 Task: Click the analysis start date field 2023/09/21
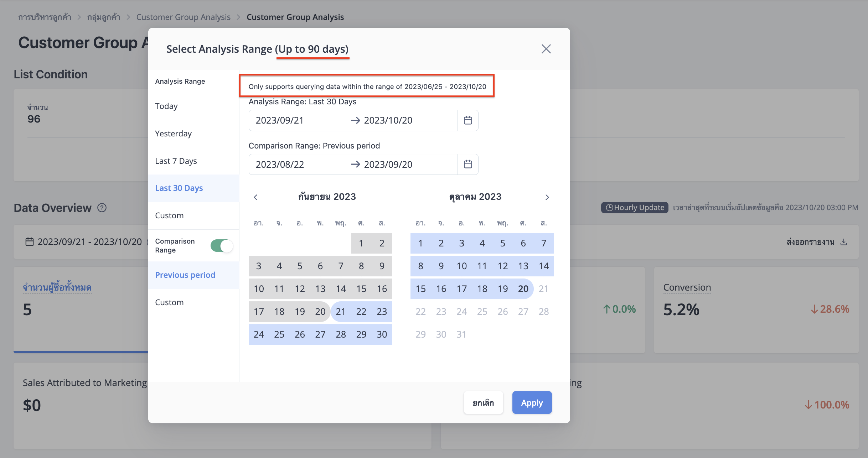[x=279, y=120]
